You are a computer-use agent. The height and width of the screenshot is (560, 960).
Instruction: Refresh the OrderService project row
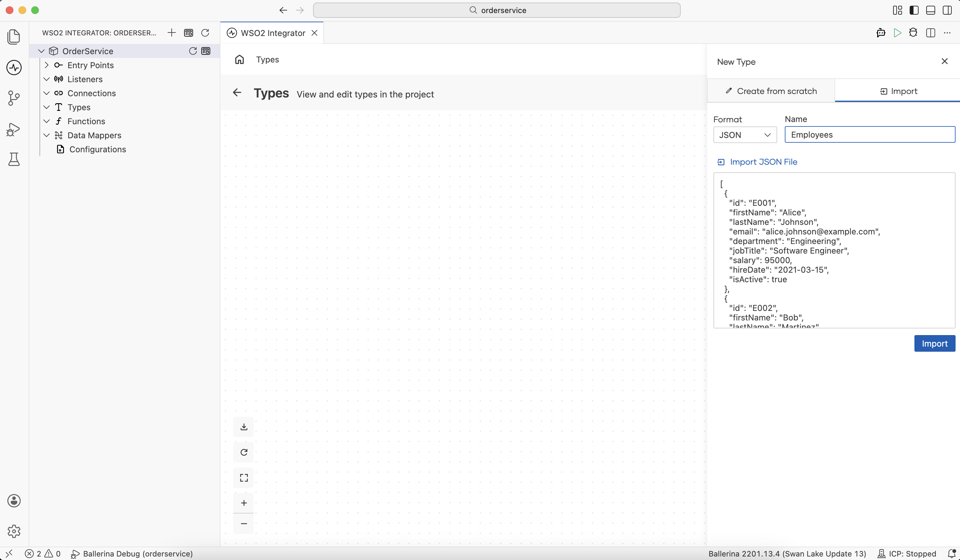[193, 51]
